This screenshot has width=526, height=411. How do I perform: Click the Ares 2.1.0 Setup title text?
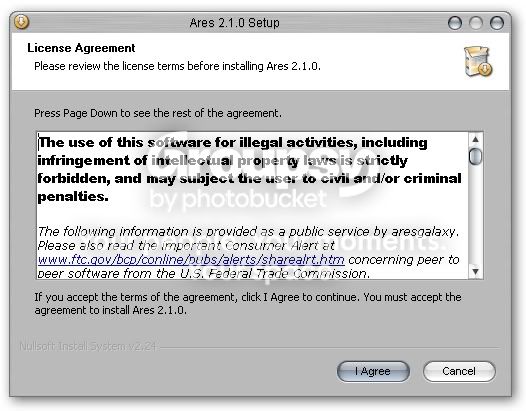coord(234,23)
